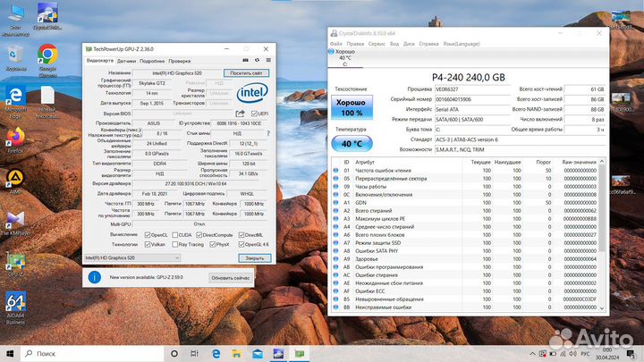Open the Язык(Language) menu
The image size is (644, 362).
tap(462, 44)
